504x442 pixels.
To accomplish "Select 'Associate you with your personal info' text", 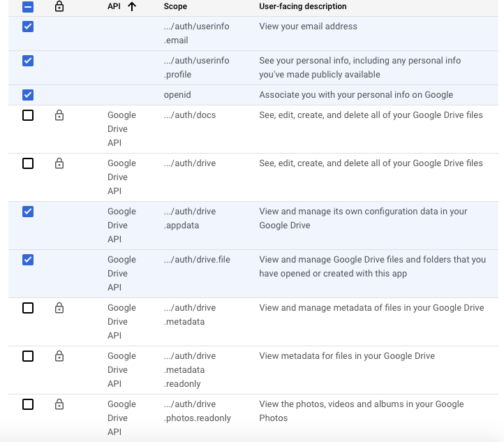I will click(x=356, y=95).
